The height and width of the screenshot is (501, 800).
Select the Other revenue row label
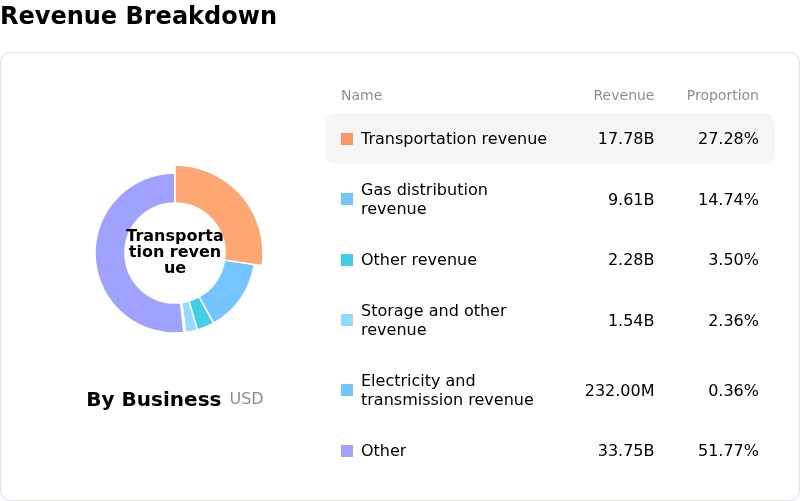[419, 260]
